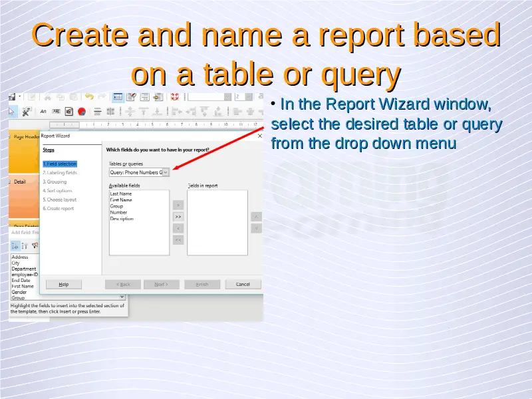Screen dimensions: 532x399
Task: Click inside the Fields in report list
Action: point(217,223)
